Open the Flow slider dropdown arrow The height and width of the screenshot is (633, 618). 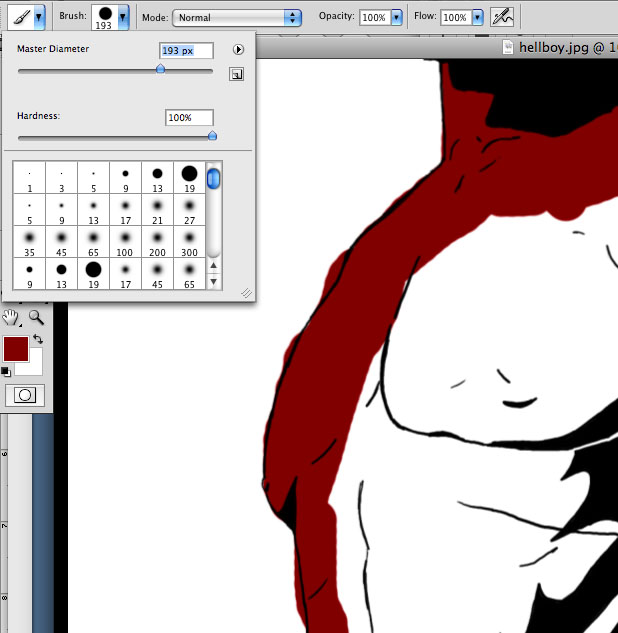(478, 17)
